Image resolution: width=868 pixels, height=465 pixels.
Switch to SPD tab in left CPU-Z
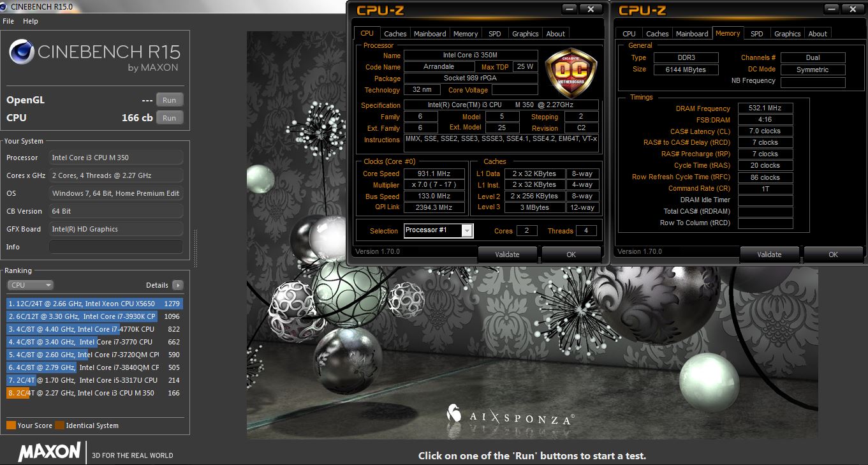coord(495,34)
